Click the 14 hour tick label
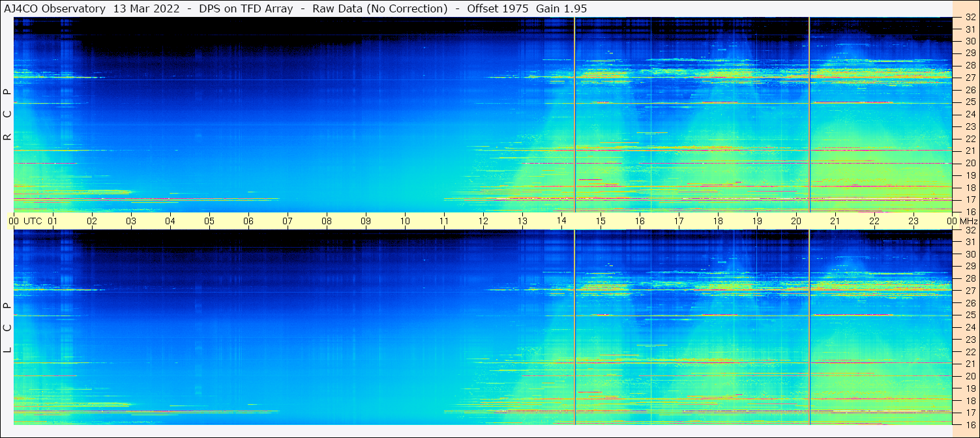Screen dimensions: 980x438 point(561,221)
